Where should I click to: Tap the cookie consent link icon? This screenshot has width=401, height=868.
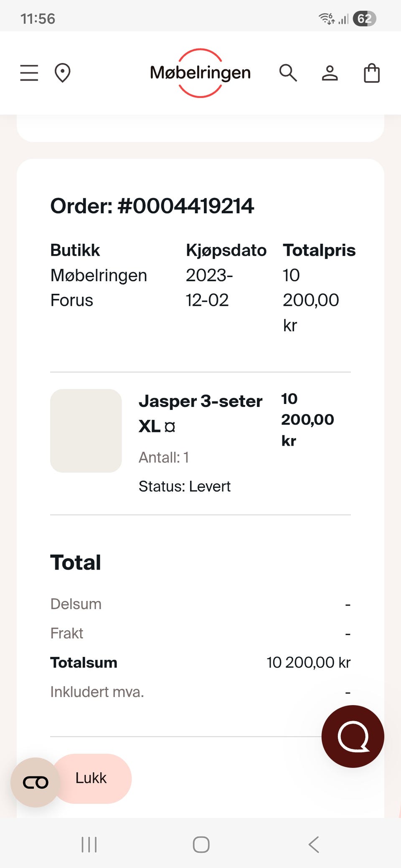(x=36, y=782)
